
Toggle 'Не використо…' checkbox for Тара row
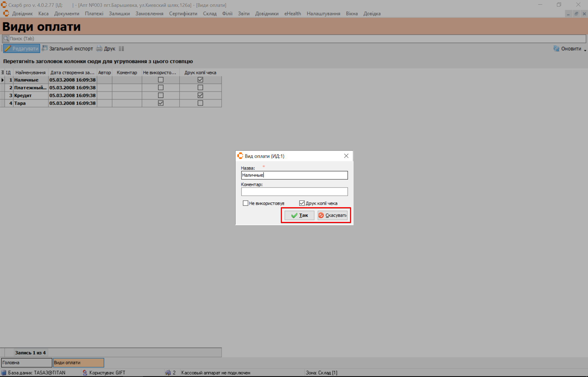(161, 103)
